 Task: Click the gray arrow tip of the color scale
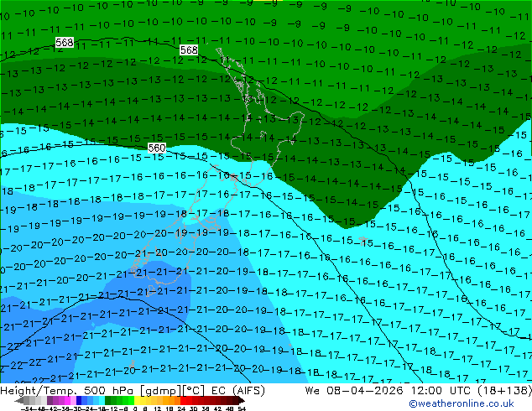(19, 401)
